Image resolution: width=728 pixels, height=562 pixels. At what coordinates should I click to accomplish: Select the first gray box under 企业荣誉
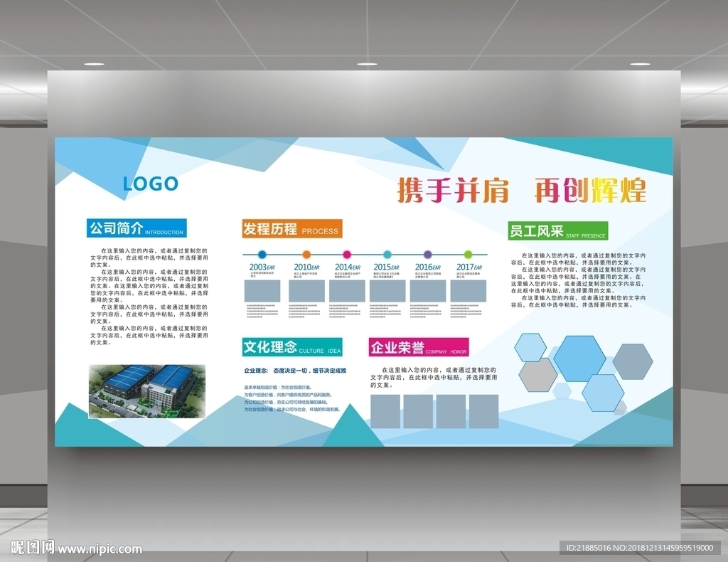pyautogui.click(x=385, y=411)
